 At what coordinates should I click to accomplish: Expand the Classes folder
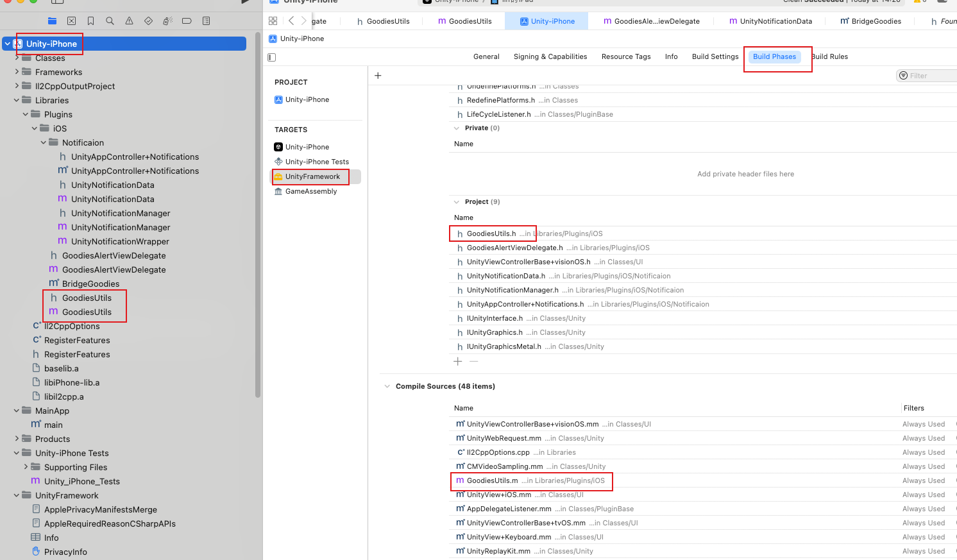[17, 58]
